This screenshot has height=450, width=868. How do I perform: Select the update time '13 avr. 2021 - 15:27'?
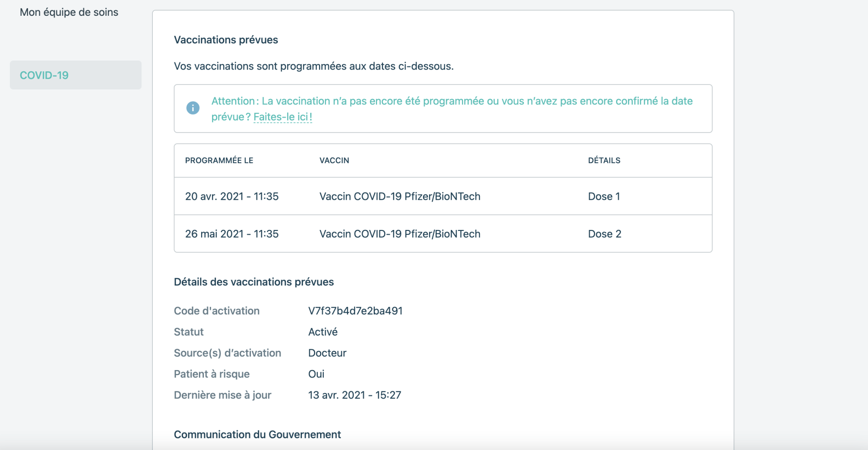click(x=355, y=395)
